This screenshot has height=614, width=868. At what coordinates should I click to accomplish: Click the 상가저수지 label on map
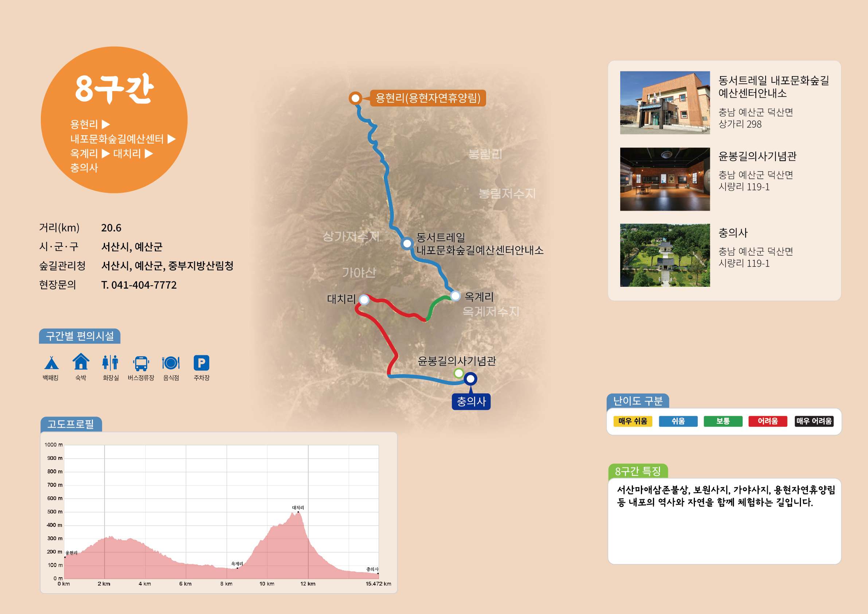[x=351, y=237]
